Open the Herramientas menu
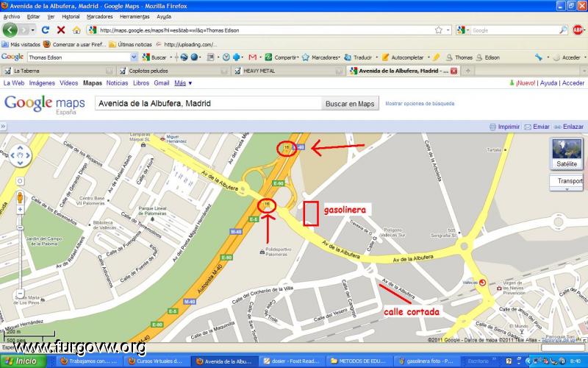Image resolution: width=588 pixels, height=368 pixels. coord(135,16)
